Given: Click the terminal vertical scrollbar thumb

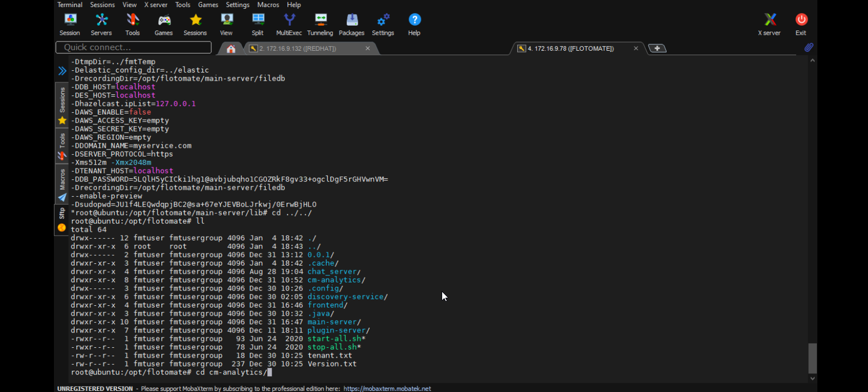Looking at the screenshot, I should (812, 358).
